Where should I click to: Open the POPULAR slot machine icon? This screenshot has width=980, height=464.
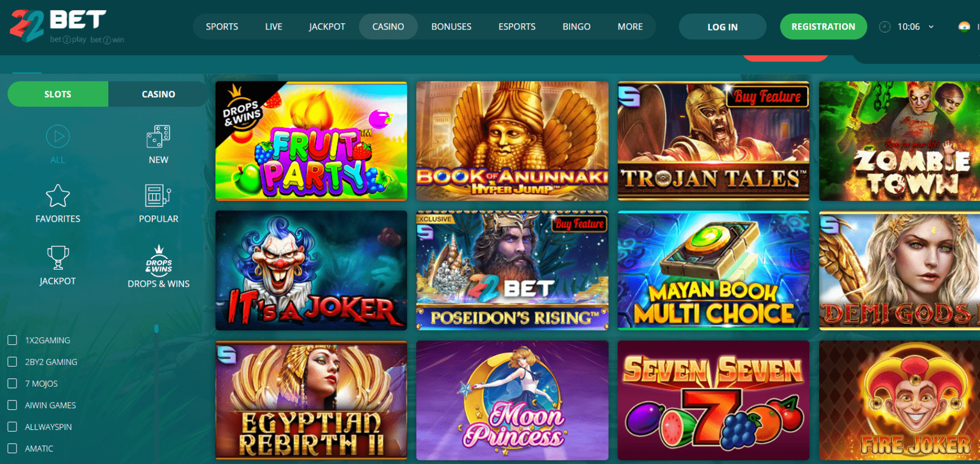click(158, 196)
